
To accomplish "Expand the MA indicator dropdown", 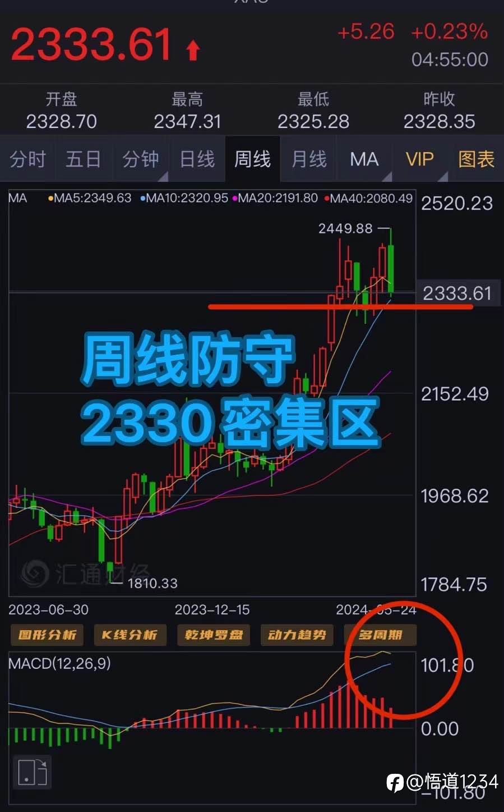I will [x=364, y=159].
